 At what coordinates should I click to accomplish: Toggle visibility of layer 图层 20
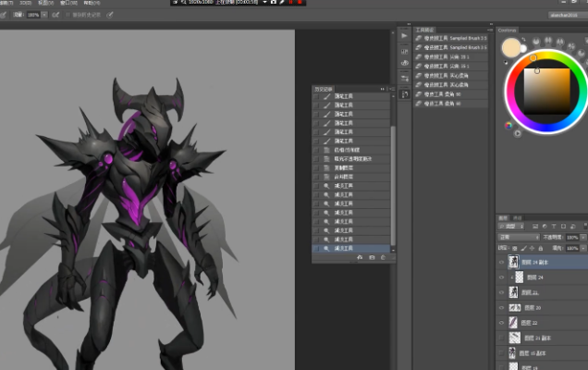click(503, 307)
